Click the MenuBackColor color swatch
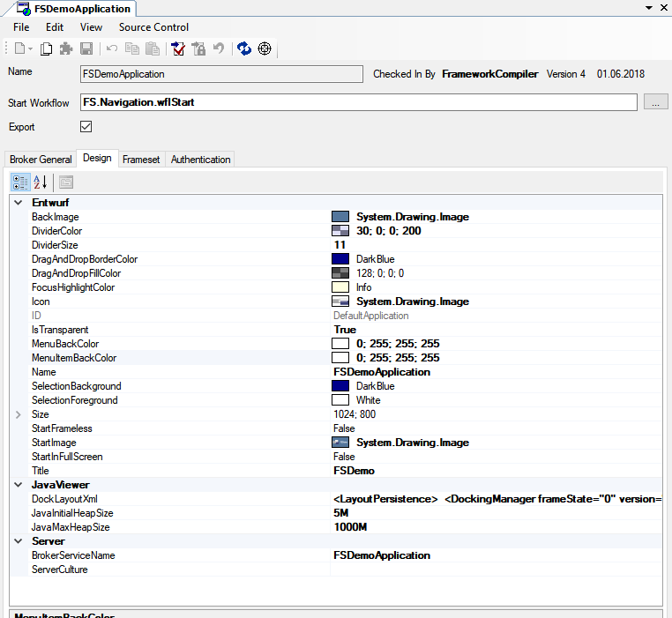 [x=340, y=344]
